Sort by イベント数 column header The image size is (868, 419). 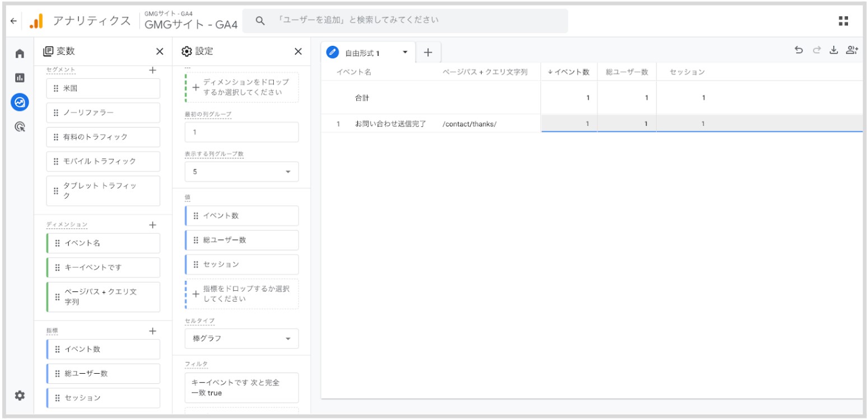(x=568, y=72)
